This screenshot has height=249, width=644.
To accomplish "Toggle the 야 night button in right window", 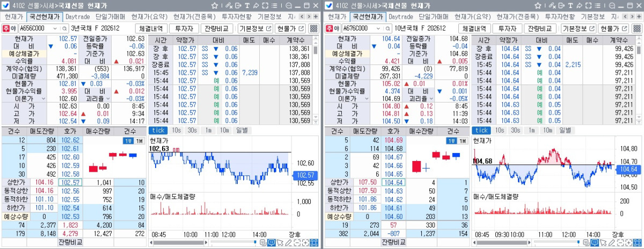I will pyautogui.click(x=338, y=28).
